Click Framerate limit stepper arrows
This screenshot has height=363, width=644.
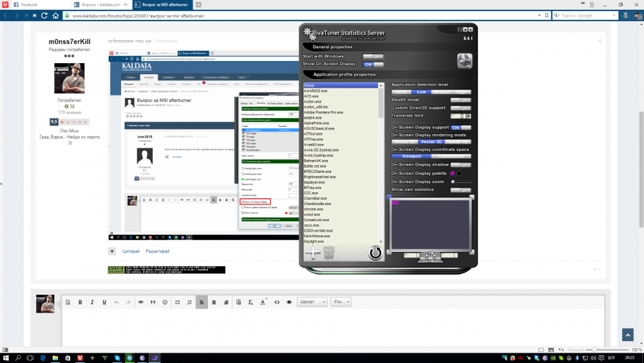(x=468, y=116)
